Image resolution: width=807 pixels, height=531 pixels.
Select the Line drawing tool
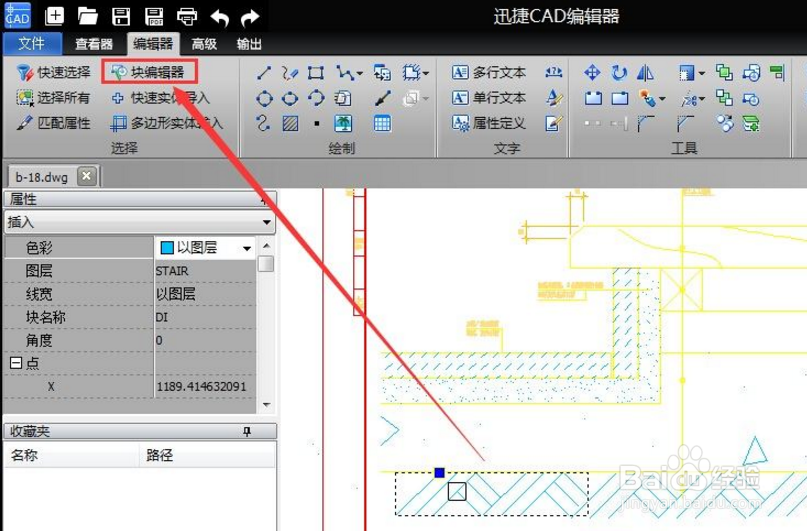coord(264,73)
